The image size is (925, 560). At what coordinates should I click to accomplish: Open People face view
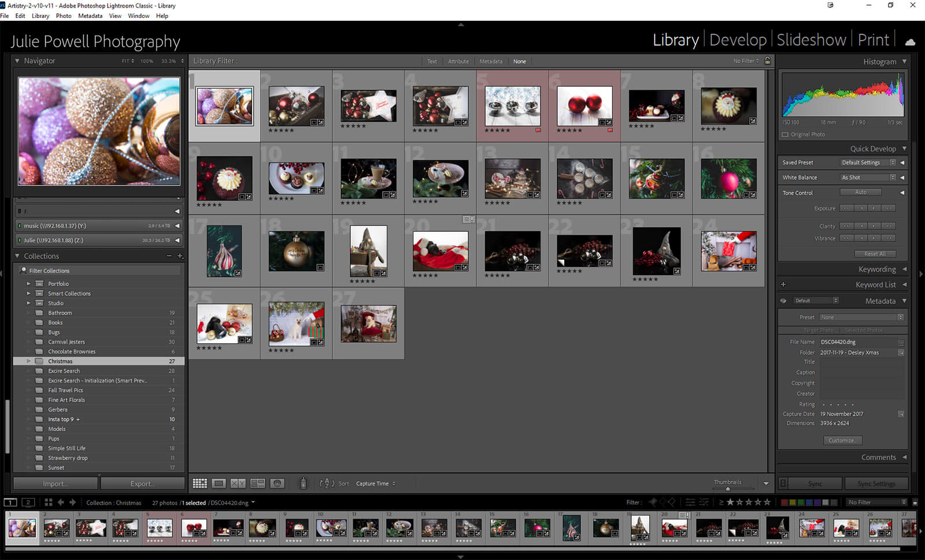pos(277,484)
